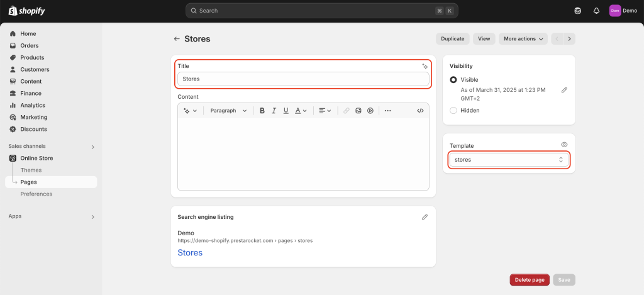Open the text alignment dropdown

[x=325, y=111]
